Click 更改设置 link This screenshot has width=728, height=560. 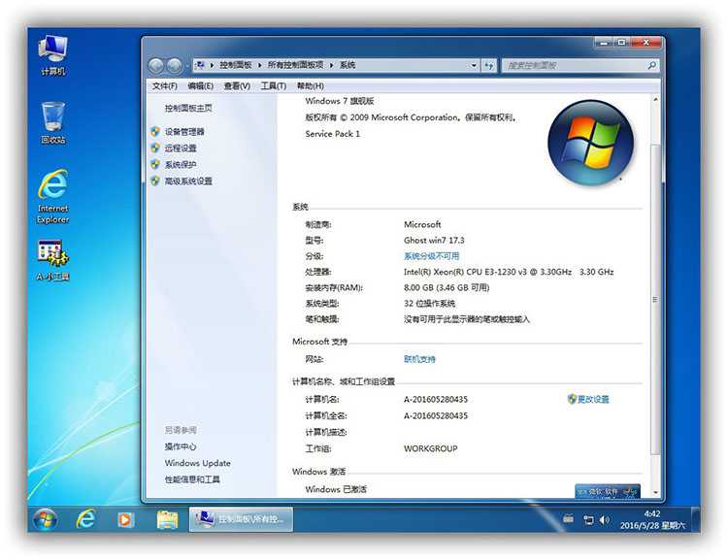[x=593, y=399]
